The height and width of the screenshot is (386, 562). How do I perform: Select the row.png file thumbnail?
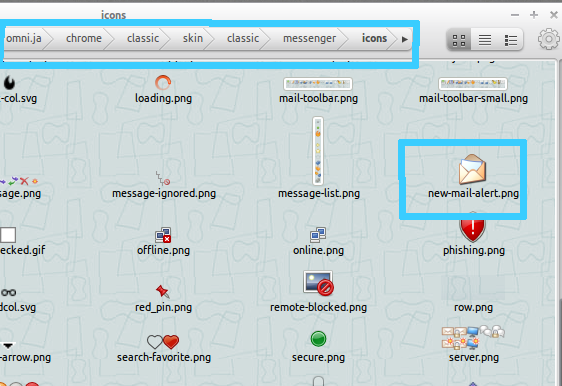[473, 287]
